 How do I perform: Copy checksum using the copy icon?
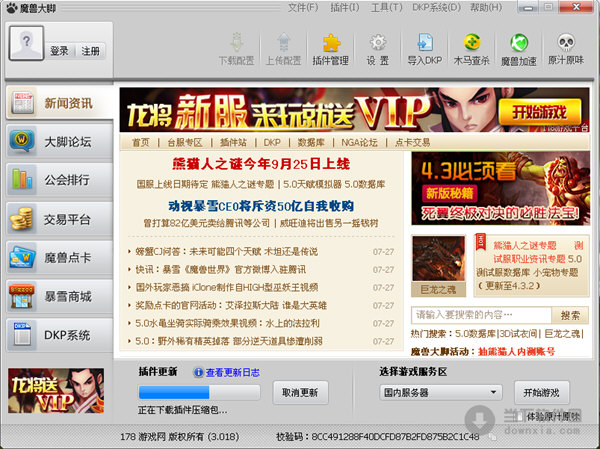coord(492,437)
